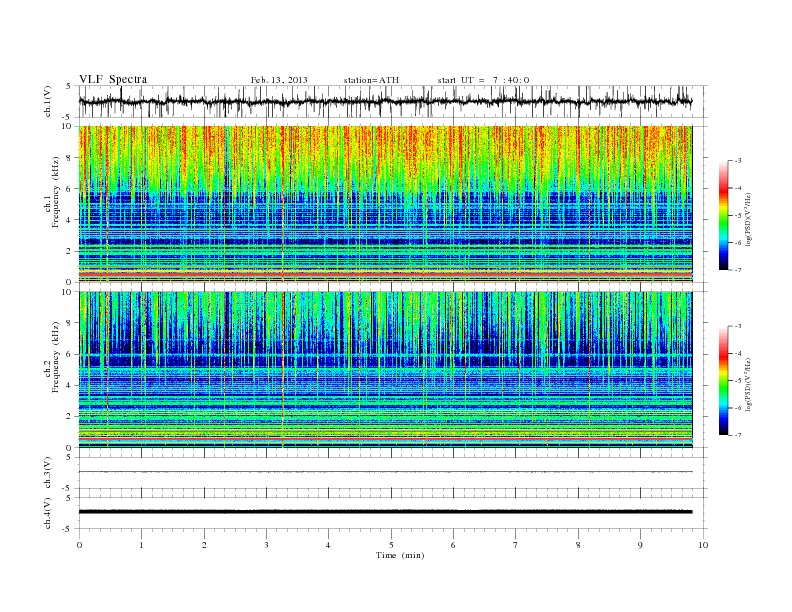Screen dimensions: 792x612
Task: Click the '8' tick on the time axis
Action: point(578,545)
